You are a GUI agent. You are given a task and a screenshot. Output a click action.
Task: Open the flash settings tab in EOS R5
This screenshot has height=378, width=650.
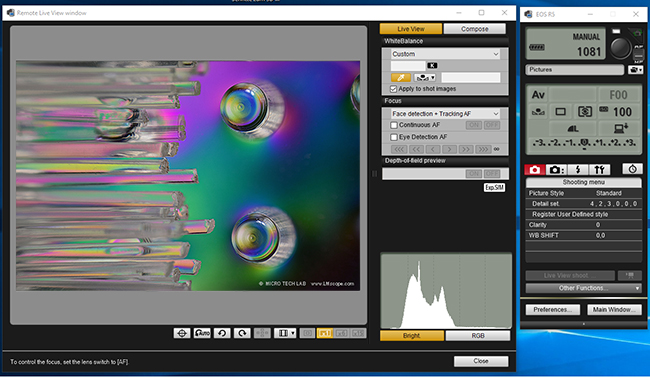[x=578, y=170]
